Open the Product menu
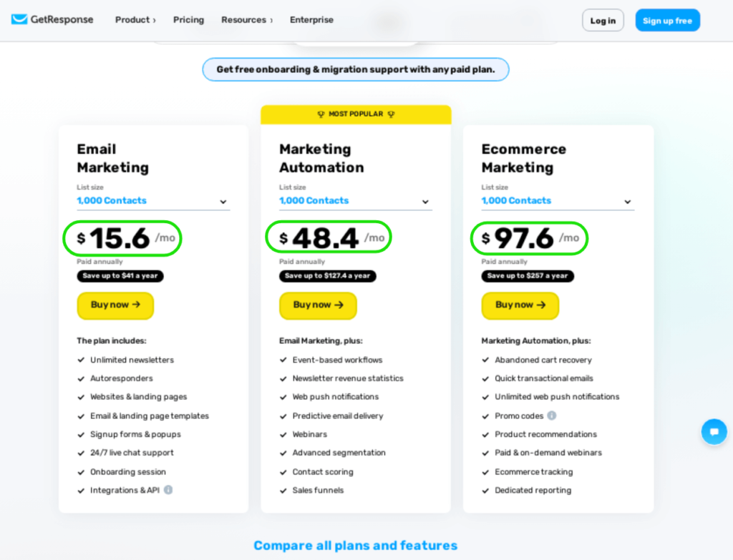This screenshot has width=733, height=560. 135,19
